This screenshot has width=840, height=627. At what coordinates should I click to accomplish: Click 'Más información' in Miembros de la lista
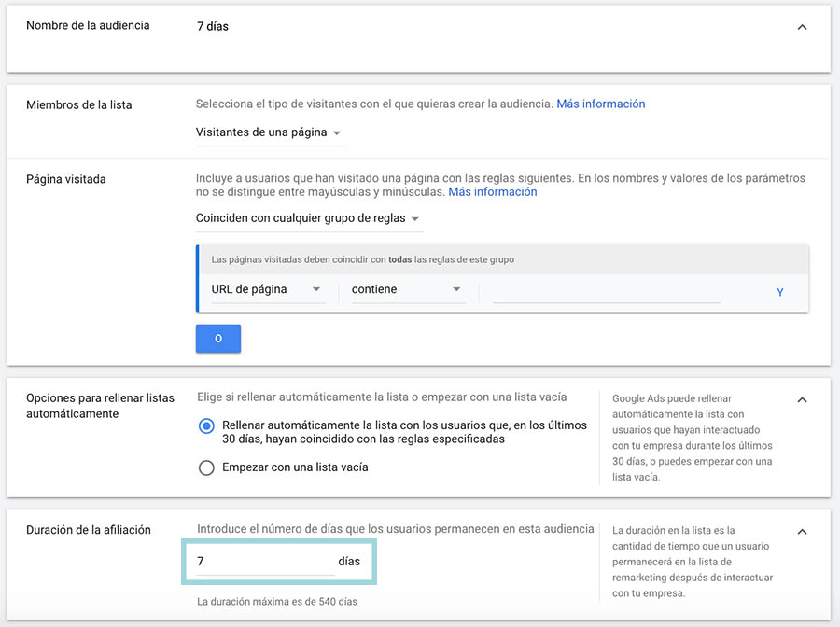(600, 104)
